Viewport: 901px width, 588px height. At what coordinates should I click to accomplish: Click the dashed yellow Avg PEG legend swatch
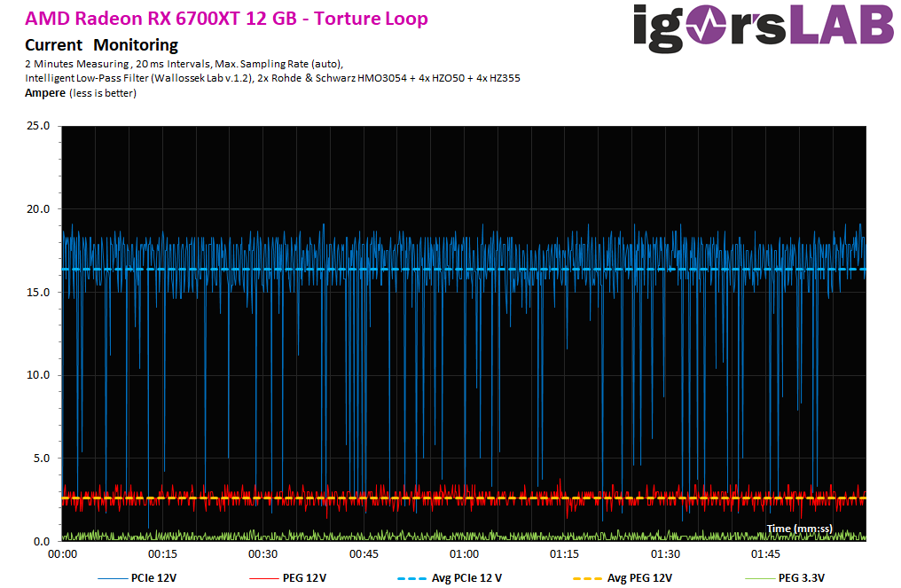[x=587, y=578]
